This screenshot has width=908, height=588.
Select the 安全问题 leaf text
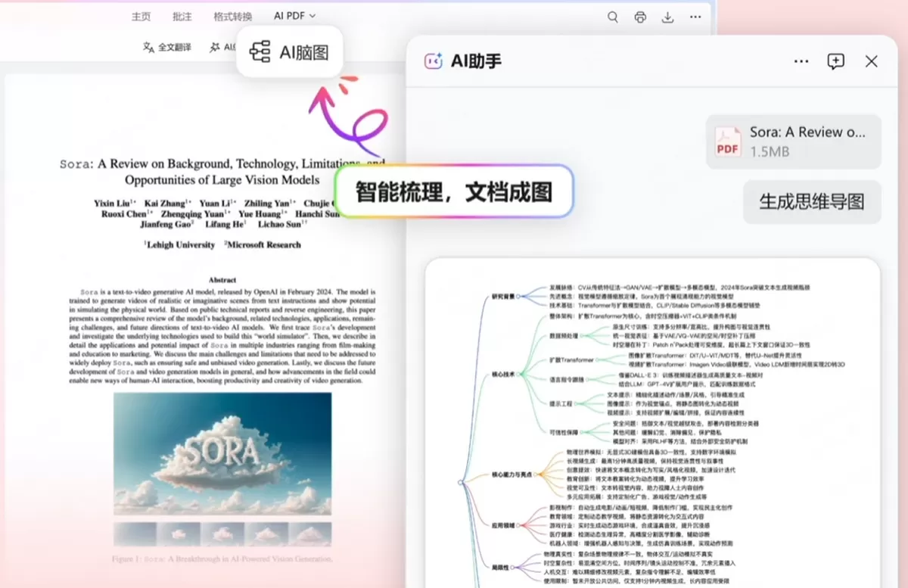686,424
